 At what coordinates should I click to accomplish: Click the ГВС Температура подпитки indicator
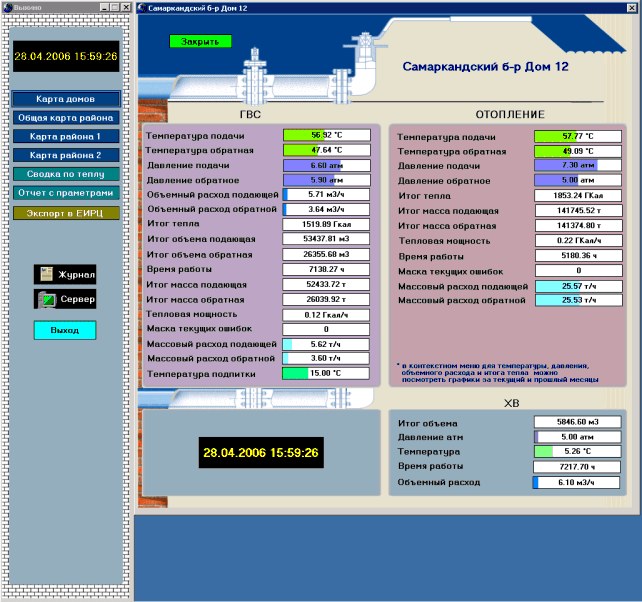(x=326, y=373)
